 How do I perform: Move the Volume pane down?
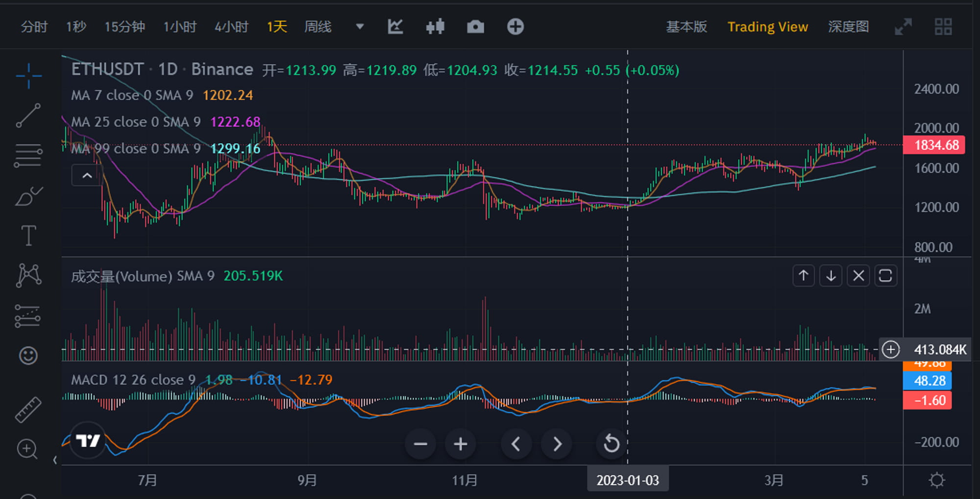click(x=831, y=275)
